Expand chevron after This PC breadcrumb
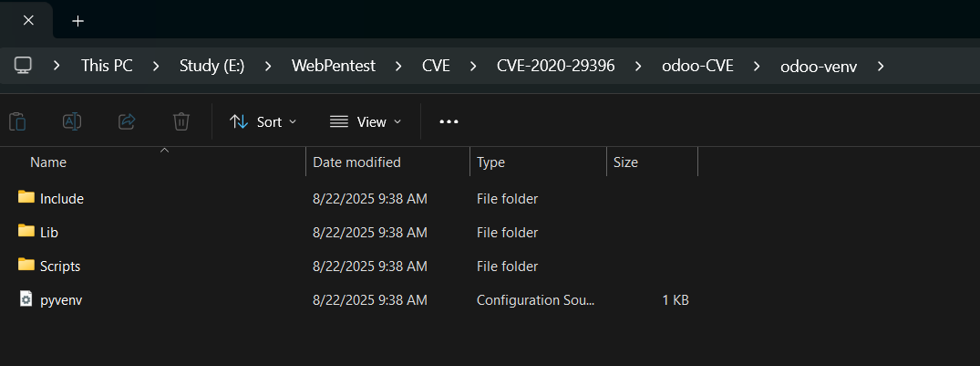Image resolution: width=980 pixels, height=366 pixels. click(156, 66)
